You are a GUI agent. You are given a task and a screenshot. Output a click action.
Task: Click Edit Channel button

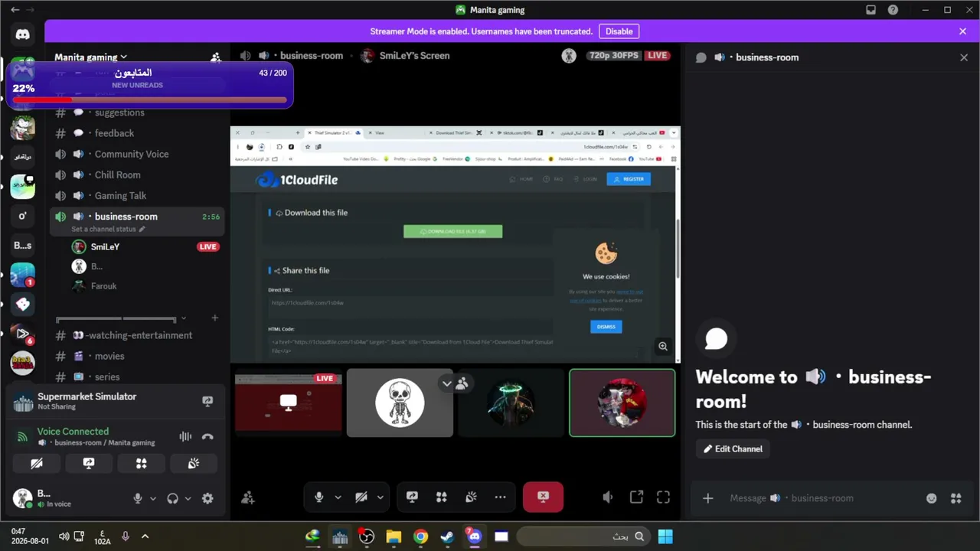(733, 449)
